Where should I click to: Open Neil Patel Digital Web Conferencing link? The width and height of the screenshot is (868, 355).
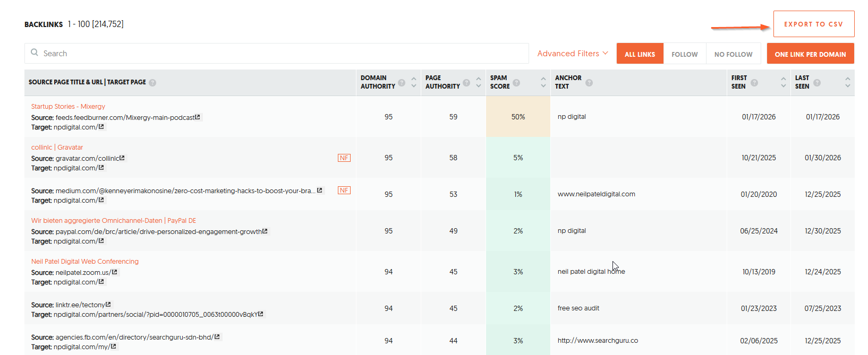click(85, 262)
